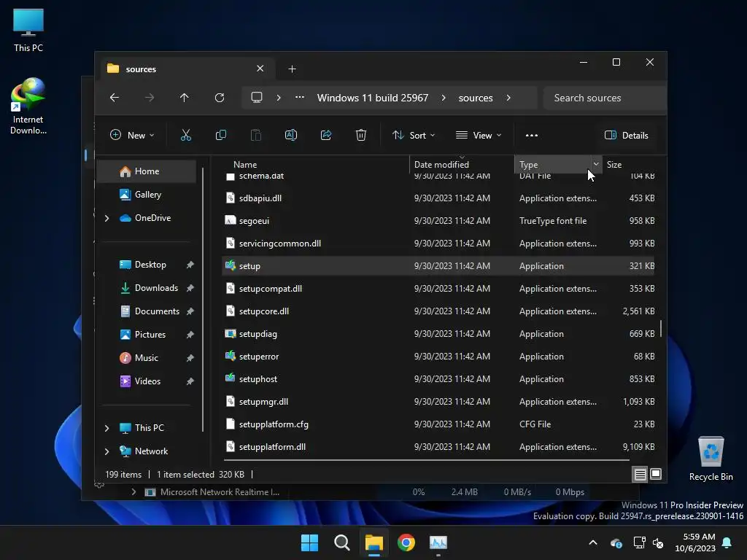
Task: Open the View dropdown menu
Action: click(x=479, y=135)
